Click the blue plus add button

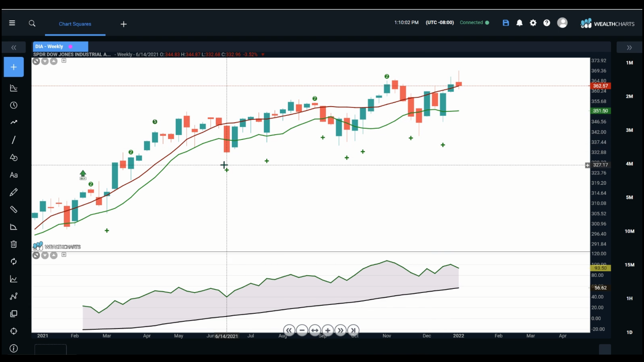[x=14, y=67]
